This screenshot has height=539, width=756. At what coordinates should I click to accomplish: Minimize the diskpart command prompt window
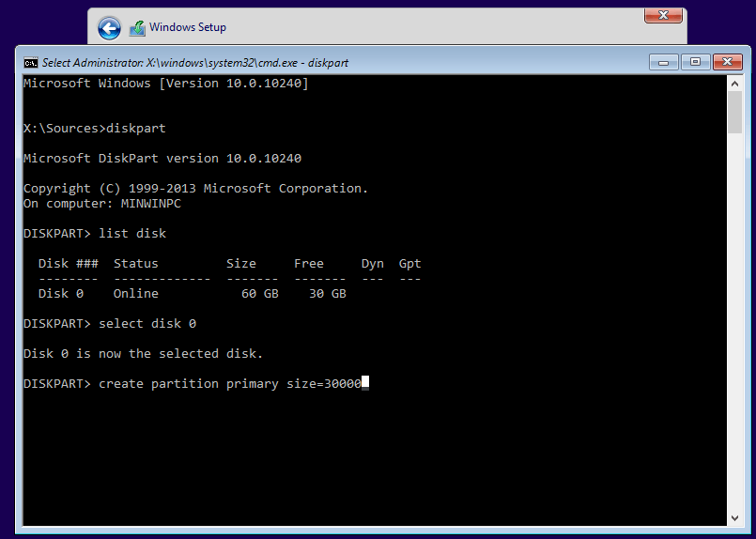[x=663, y=62]
